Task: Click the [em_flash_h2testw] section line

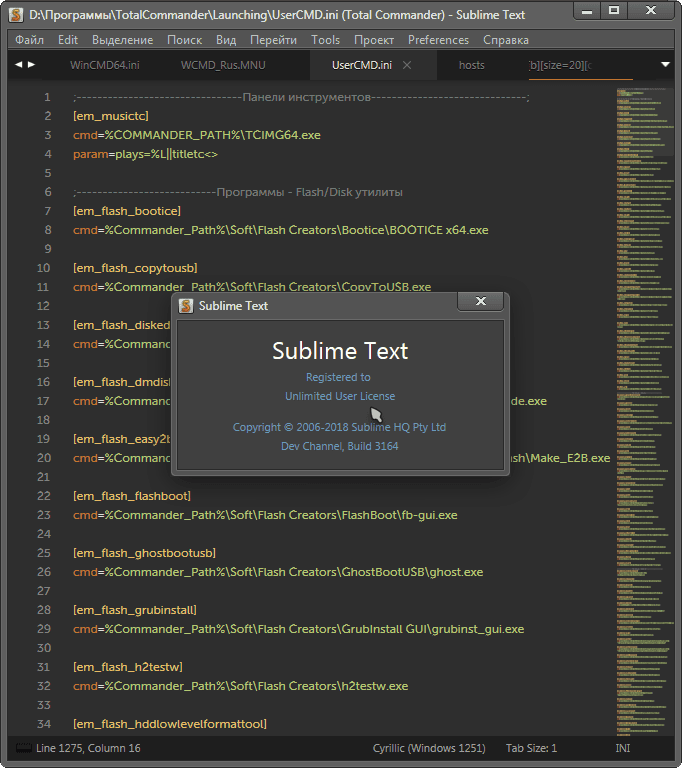Action: (128, 667)
